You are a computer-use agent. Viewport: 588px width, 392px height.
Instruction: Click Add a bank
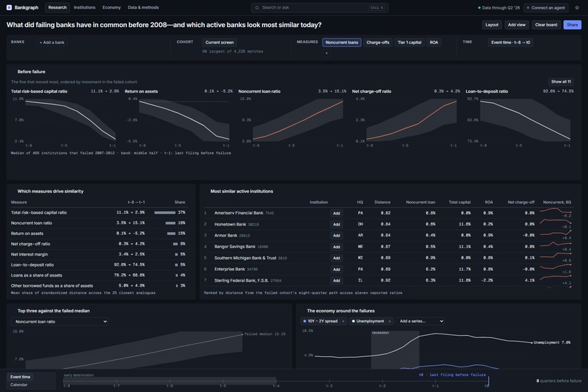52,42
